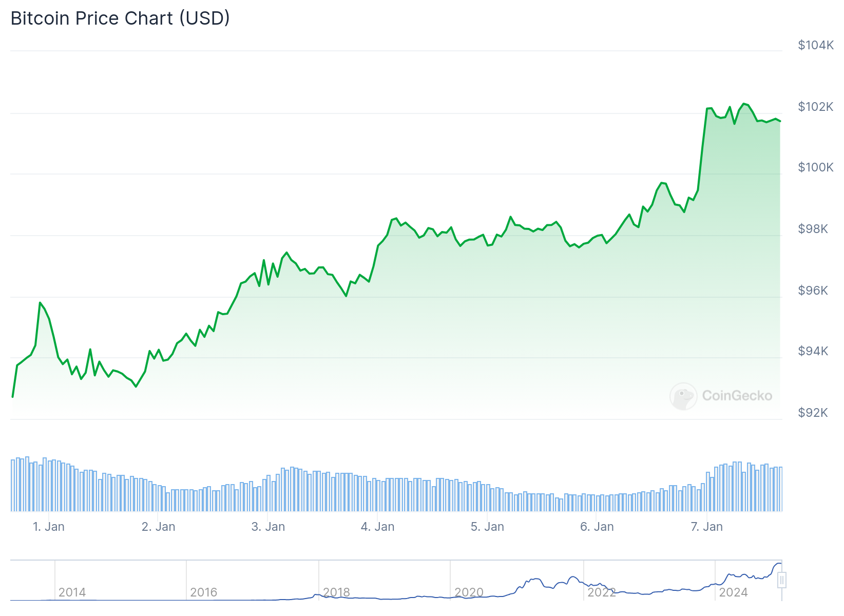Click the CoinGecko watermark text
844x616 pixels.
[737, 396]
